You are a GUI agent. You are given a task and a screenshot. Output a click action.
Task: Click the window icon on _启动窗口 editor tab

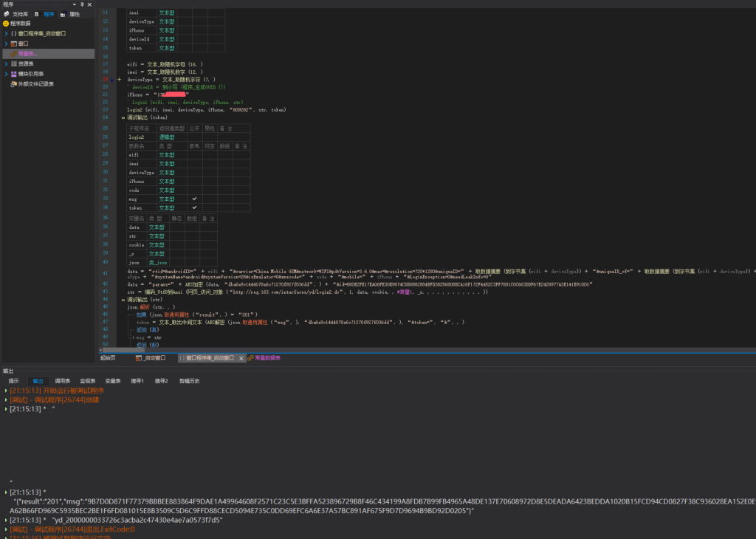[x=138, y=358]
